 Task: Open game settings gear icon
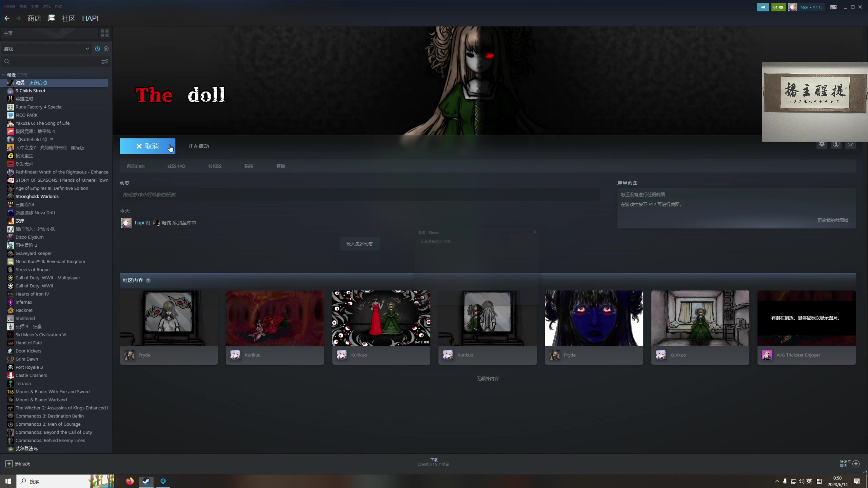(822, 144)
